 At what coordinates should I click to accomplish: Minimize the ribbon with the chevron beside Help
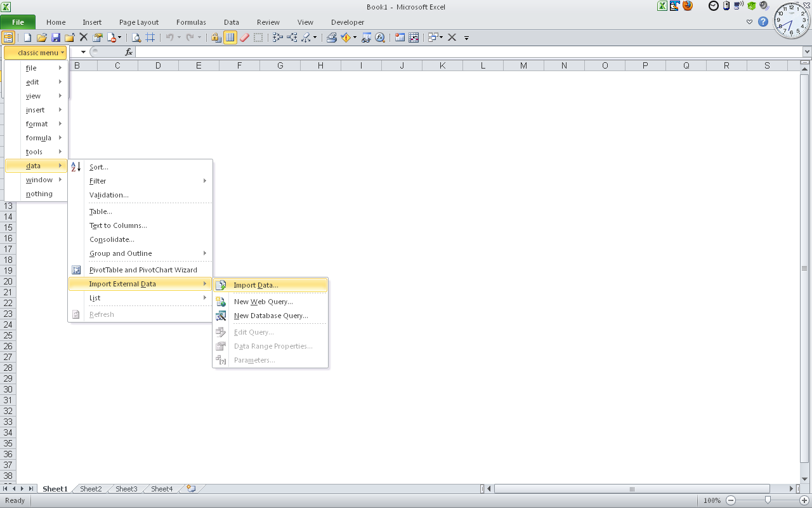[750, 22]
